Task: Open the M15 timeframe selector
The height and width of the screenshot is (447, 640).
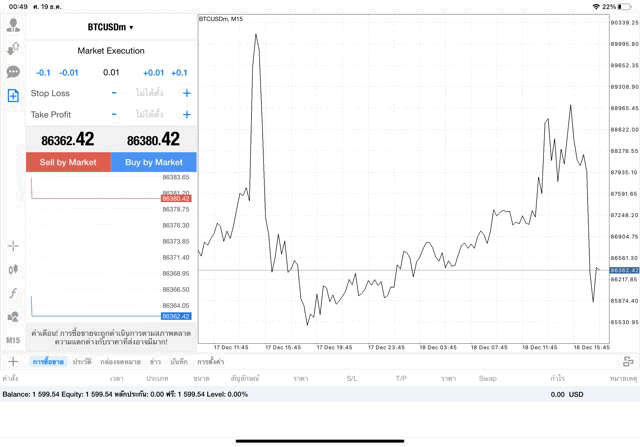Action: tap(13, 340)
